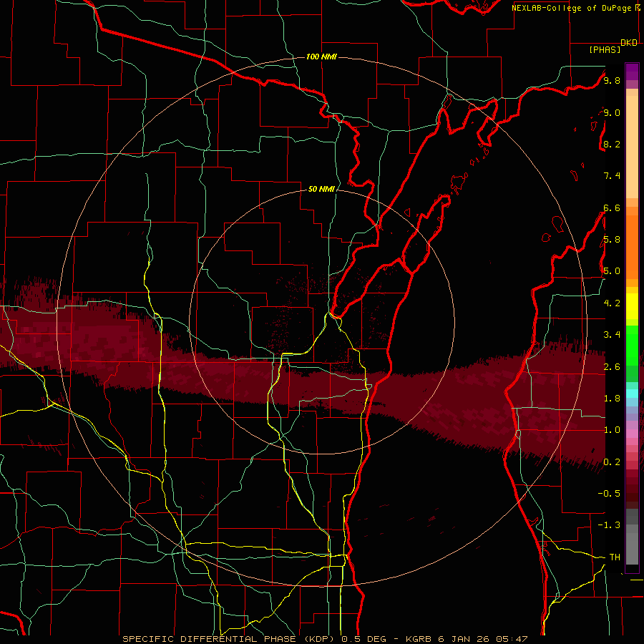Viewport: 644px width, 644px height.
Task: Click the 8.2 value on color scale
Action: click(x=612, y=144)
